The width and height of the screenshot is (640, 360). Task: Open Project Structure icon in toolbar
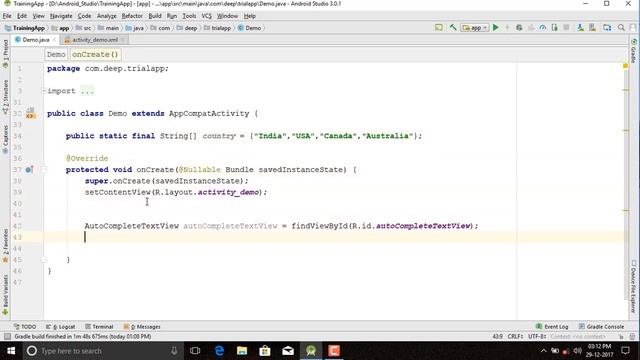click(607, 28)
